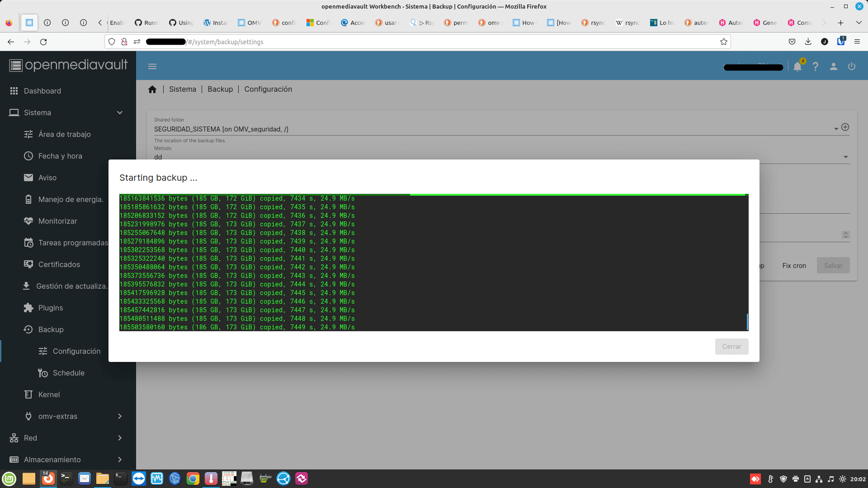Click the help question mark icon
Image resolution: width=868 pixels, height=488 pixels.
816,66
